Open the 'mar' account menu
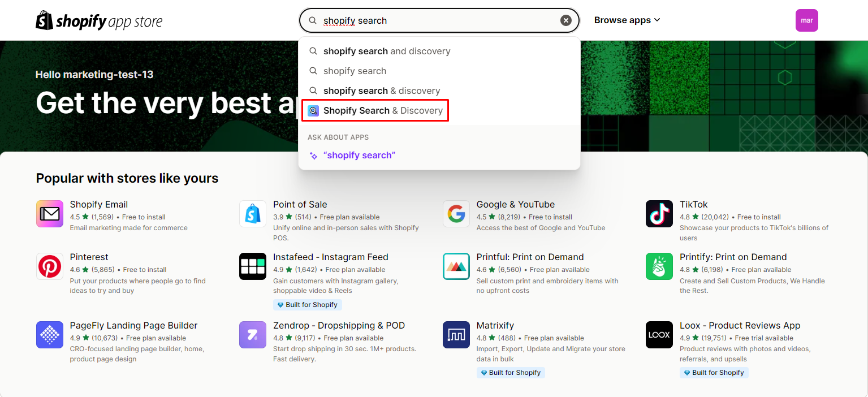This screenshot has width=868, height=397. click(806, 20)
